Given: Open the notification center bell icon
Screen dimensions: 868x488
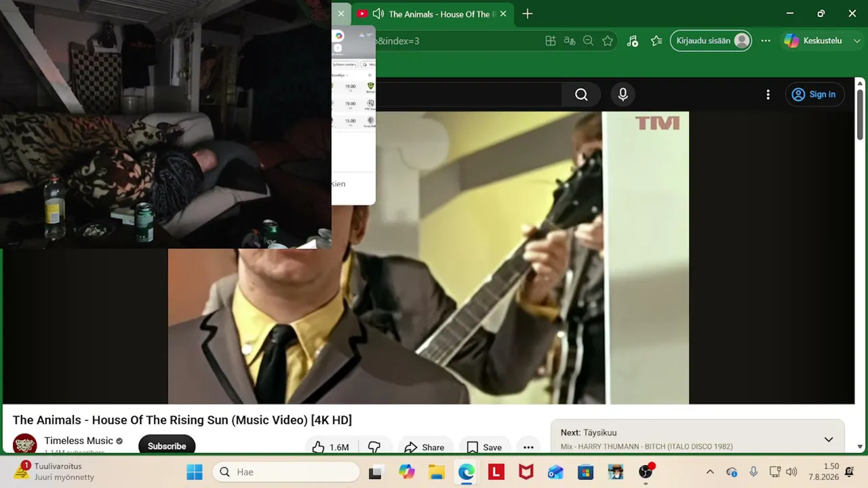Looking at the screenshot, I should click(x=850, y=472).
